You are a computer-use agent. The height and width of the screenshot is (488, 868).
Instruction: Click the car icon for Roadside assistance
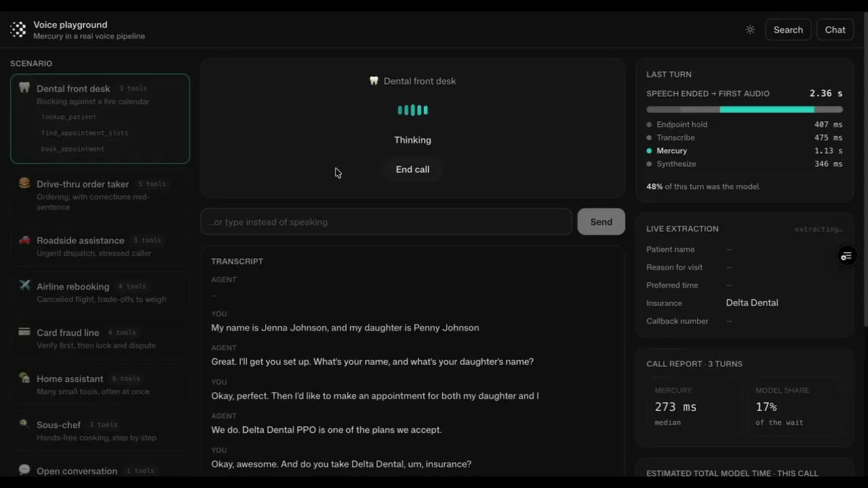pos(24,240)
